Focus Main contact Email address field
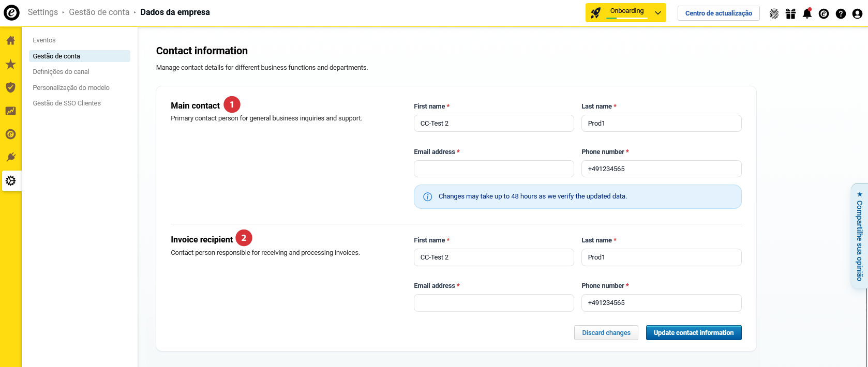This screenshot has height=367, width=868. click(493, 169)
